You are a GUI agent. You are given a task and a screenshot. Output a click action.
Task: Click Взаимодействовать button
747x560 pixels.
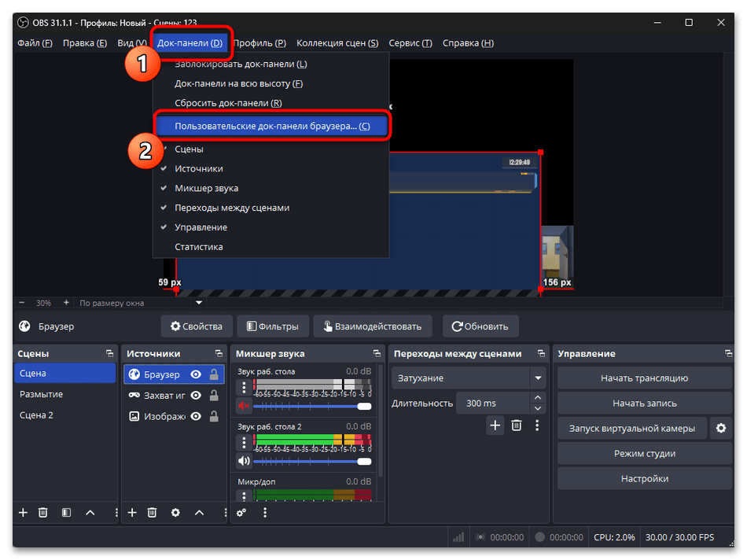tap(373, 326)
